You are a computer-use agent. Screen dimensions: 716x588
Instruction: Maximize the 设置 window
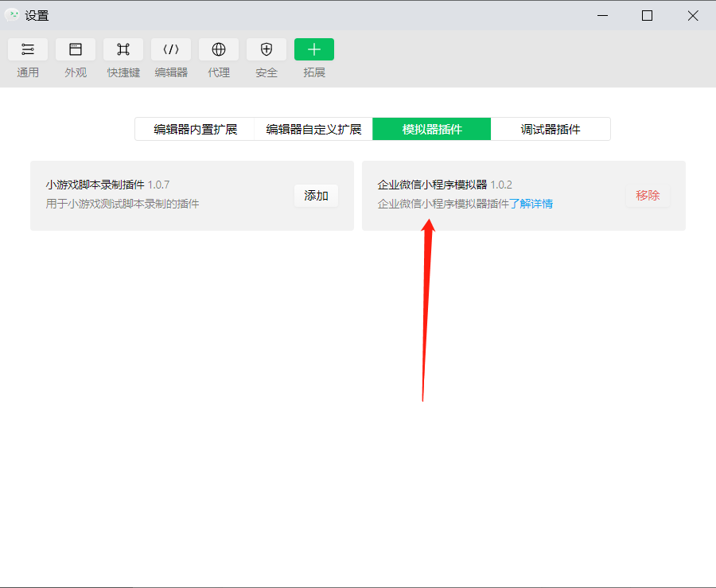647,16
